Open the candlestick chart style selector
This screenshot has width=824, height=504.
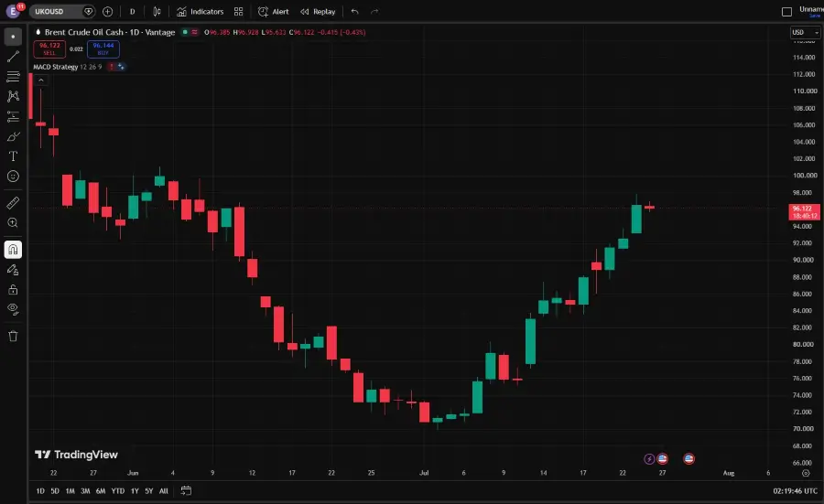pyautogui.click(x=157, y=12)
